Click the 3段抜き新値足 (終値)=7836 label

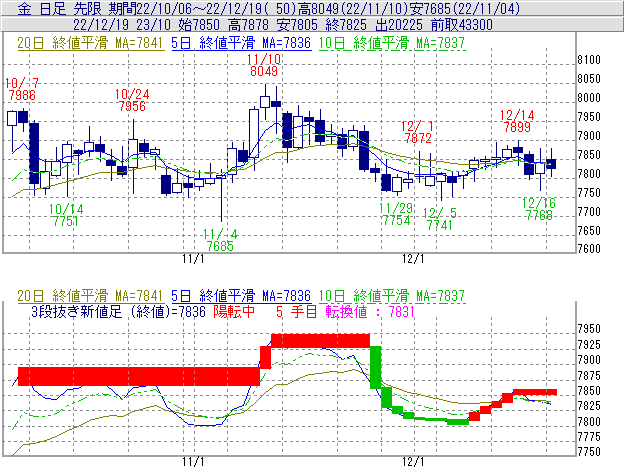click(x=118, y=311)
